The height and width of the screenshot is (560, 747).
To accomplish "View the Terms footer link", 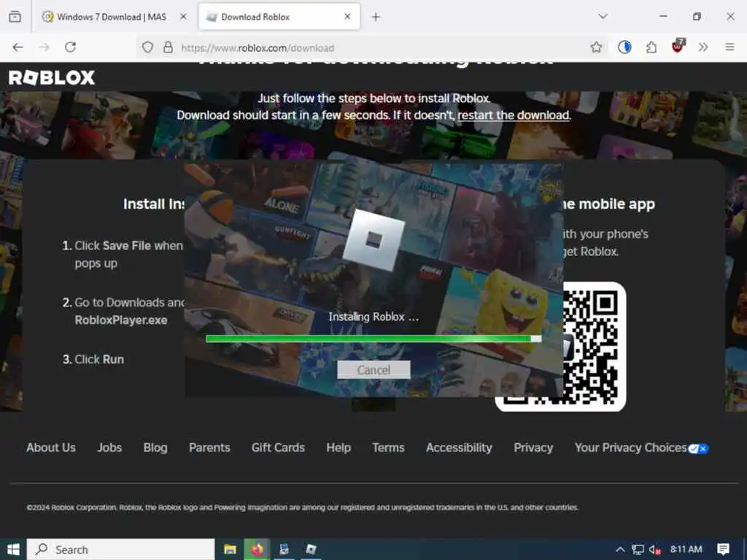I will point(388,448).
